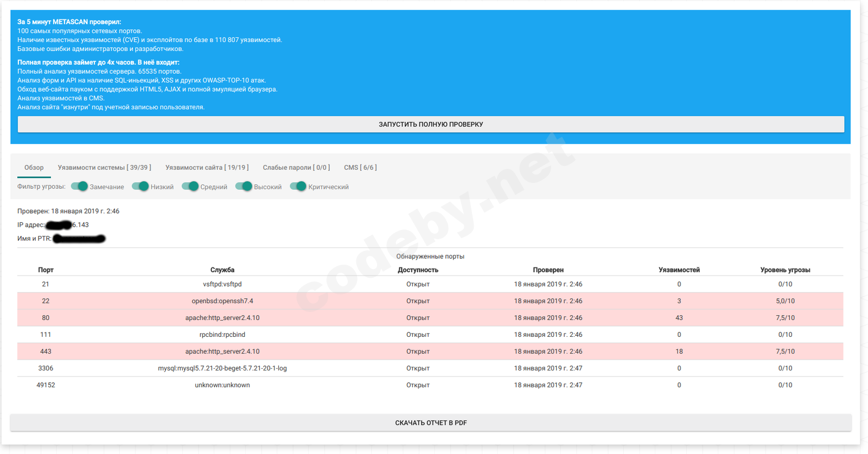Click vulnerability count 3 for port 22
The image size is (868, 454).
tap(679, 301)
